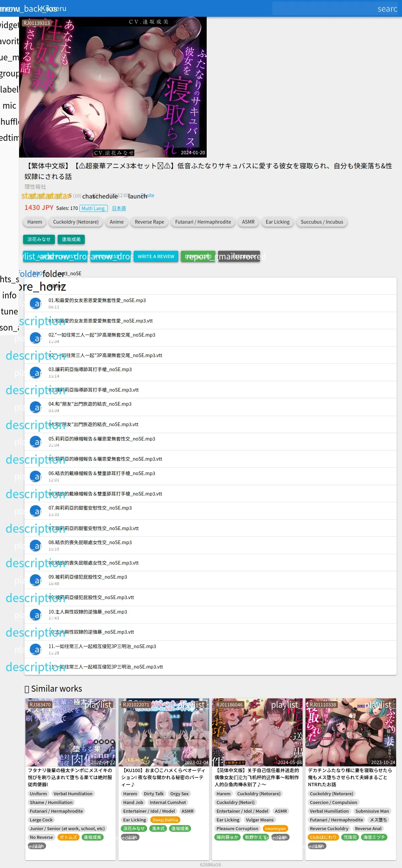Open subtitle file 07 .mp3.vtt

click(210, 528)
